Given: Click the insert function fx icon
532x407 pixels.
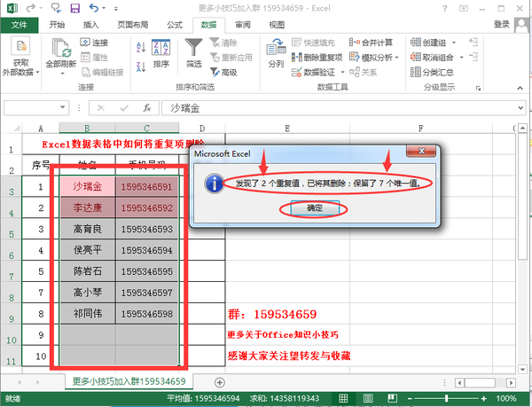Looking at the screenshot, I should pos(147,108).
